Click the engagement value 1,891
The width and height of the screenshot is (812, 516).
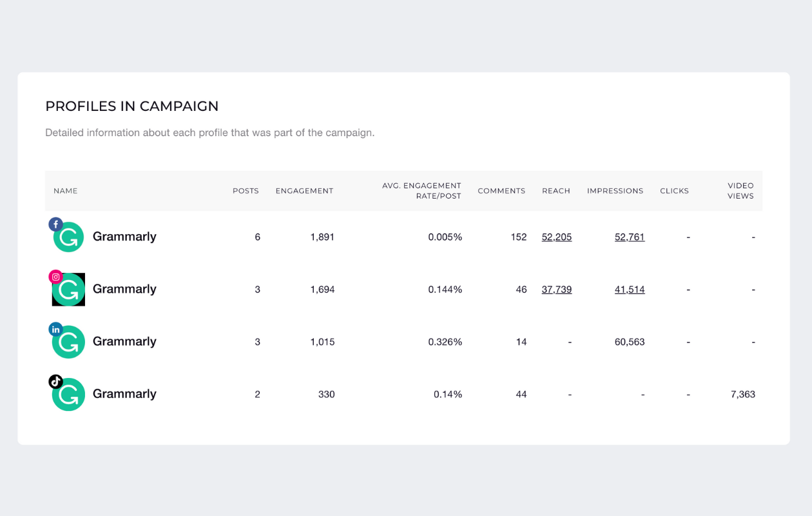pyautogui.click(x=322, y=237)
